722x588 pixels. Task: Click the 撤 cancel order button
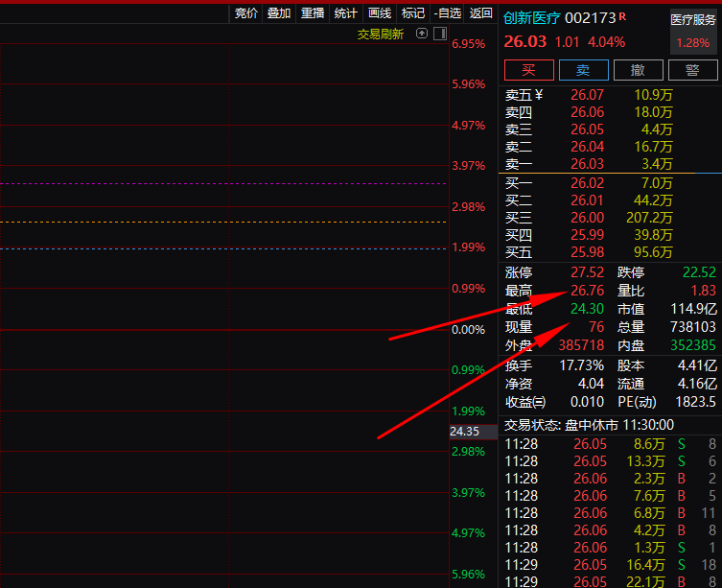[639, 70]
